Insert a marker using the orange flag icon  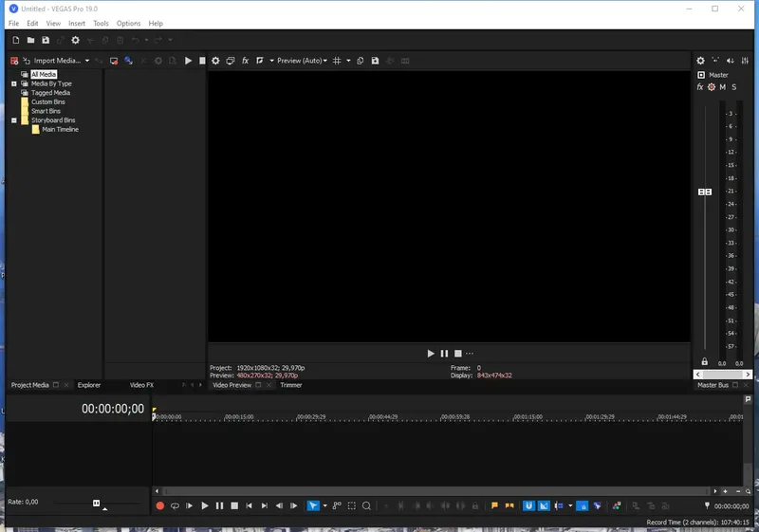click(494, 505)
